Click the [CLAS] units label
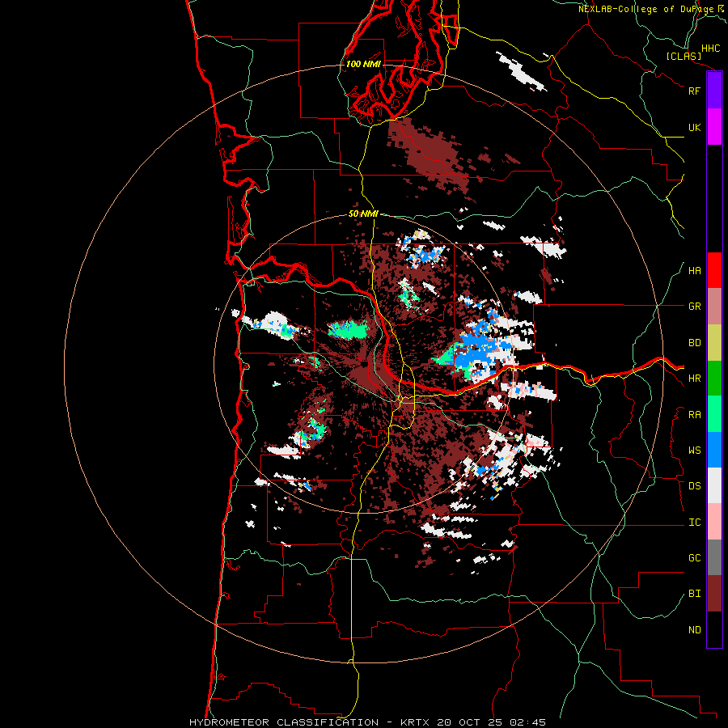Image resolution: width=728 pixels, height=728 pixels. [684, 57]
